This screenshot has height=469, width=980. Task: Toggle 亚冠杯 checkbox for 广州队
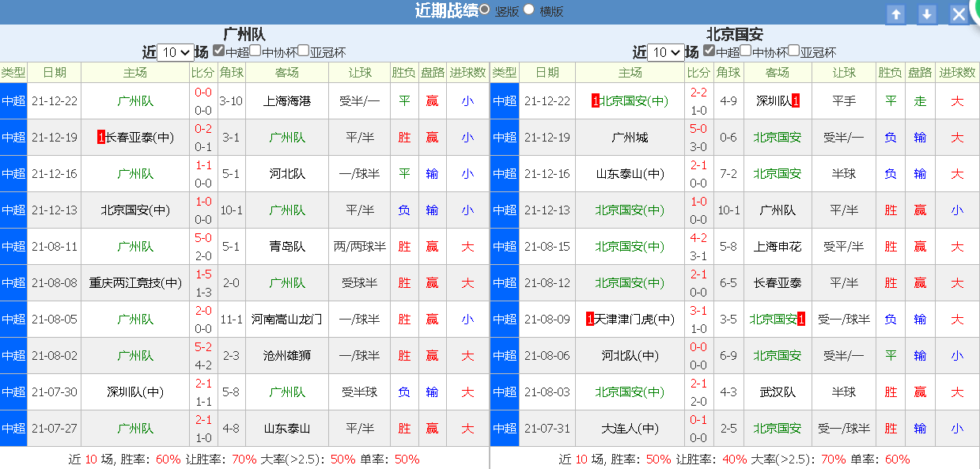click(x=304, y=50)
